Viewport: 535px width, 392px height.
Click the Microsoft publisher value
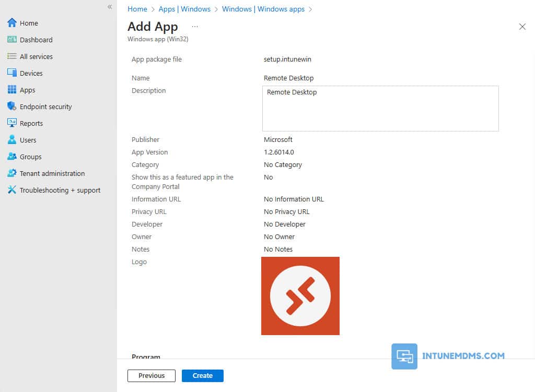278,140
